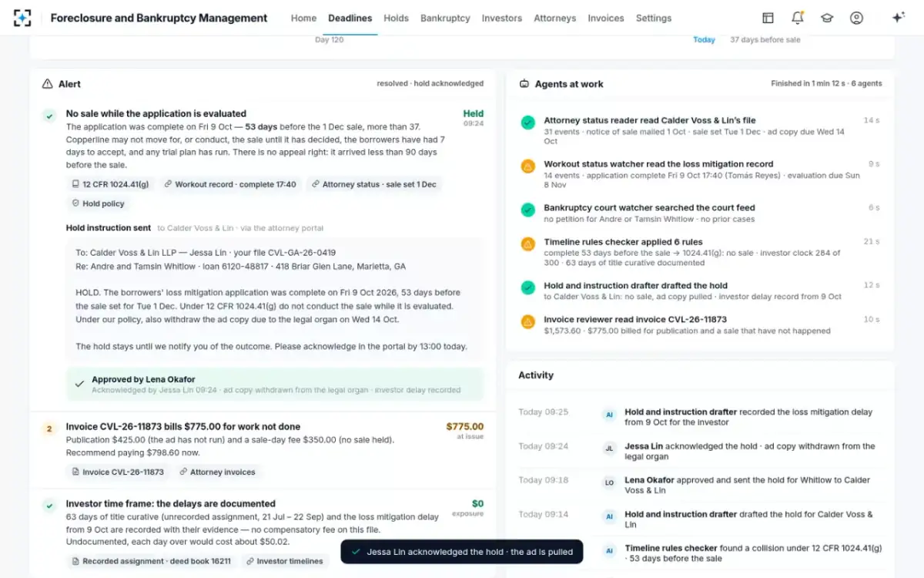Screen dimensions: 924x578
Task: Open the Workout record chip
Action: point(229,184)
